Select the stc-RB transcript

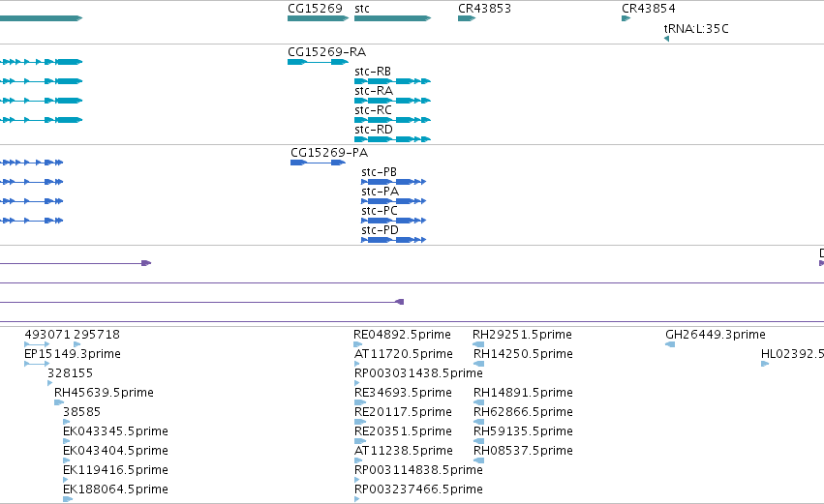point(392,81)
